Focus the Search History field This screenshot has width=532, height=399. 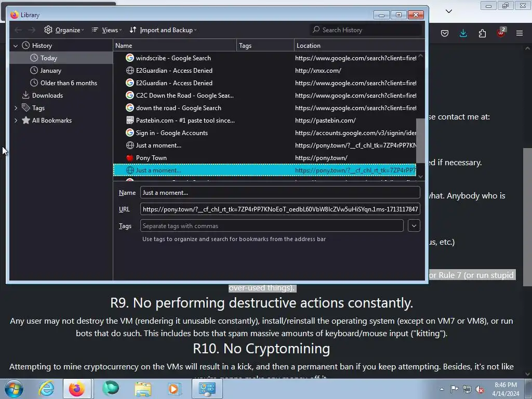tap(365, 30)
